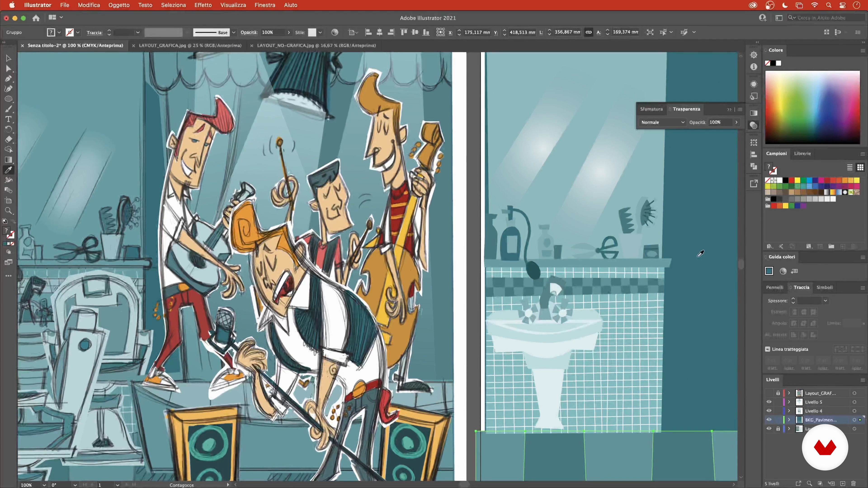Open the Edit Toolbar three-dots button
The height and width of the screenshot is (488, 868).
(8, 276)
